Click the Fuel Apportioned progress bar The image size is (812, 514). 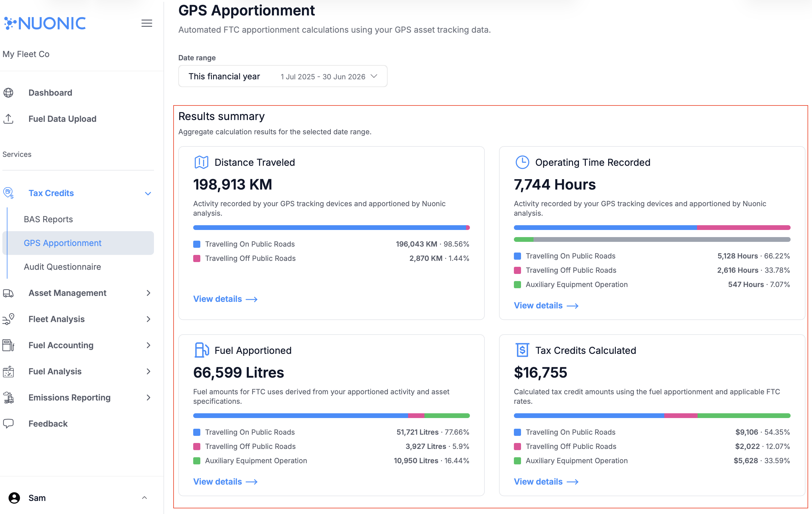pyautogui.click(x=331, y=416)
